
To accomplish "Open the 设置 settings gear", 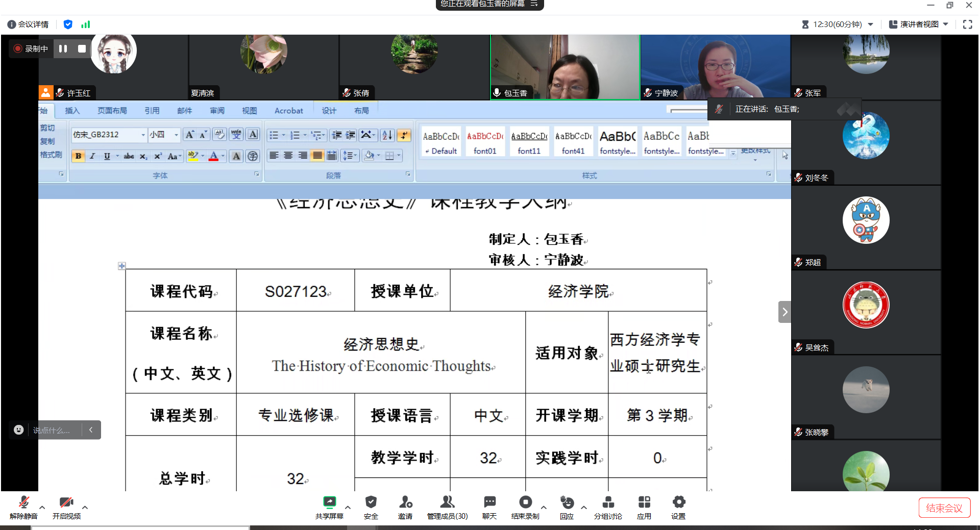I will [x=678, y=503].
